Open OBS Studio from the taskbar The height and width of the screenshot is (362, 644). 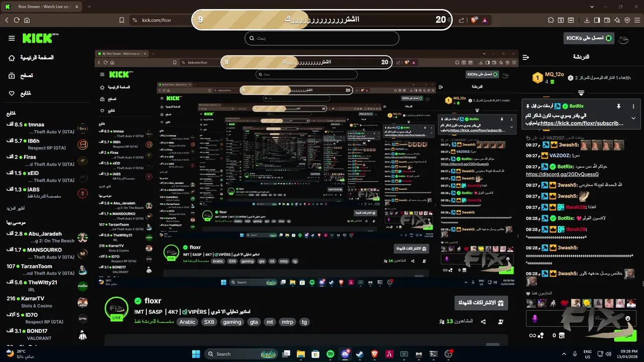click(x=448, y=354)
